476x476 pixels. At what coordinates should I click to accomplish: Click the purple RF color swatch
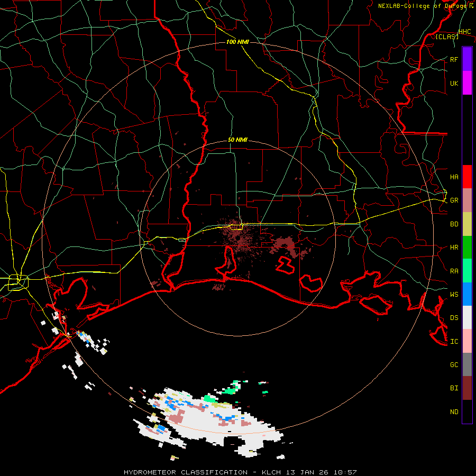[x=467, y=59]
